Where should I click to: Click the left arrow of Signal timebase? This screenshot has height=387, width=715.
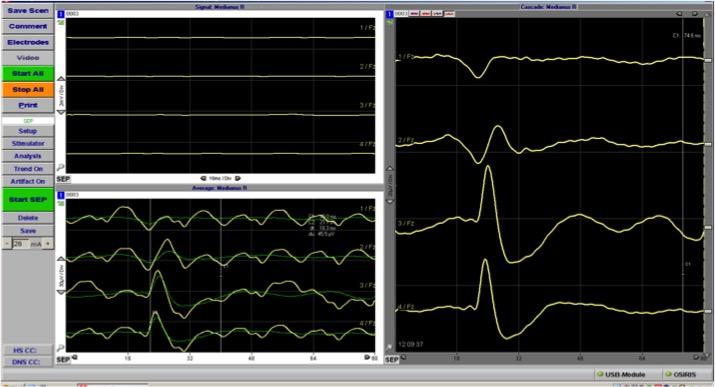point(203,178)
